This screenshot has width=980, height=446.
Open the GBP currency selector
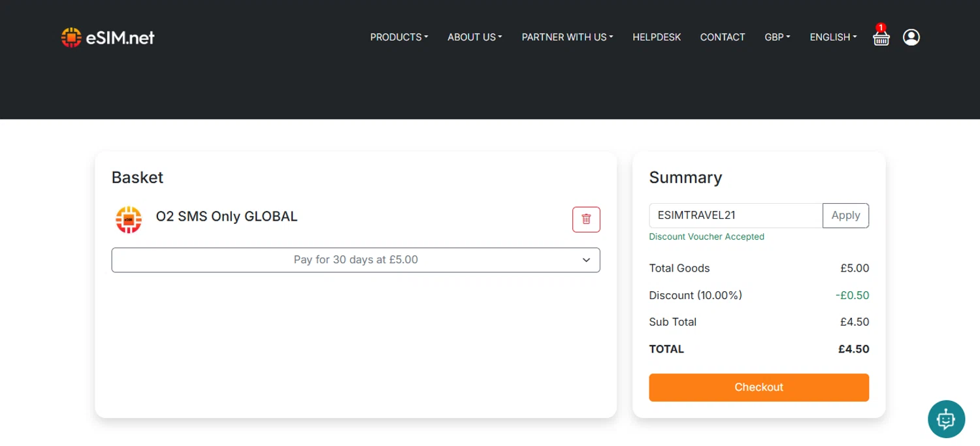point(777,37)
